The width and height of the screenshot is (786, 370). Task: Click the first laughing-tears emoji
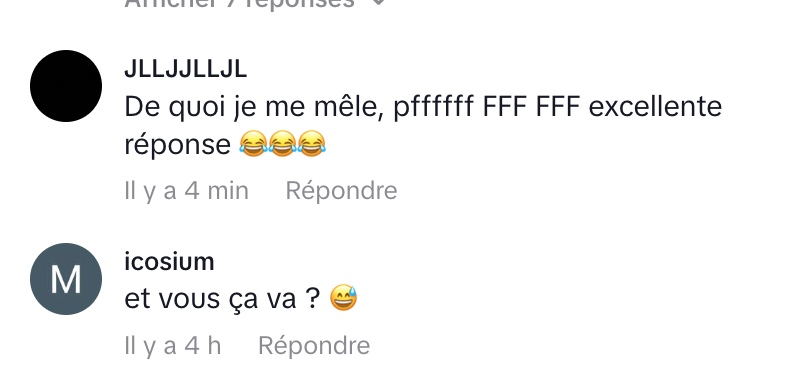click(253, 144)
